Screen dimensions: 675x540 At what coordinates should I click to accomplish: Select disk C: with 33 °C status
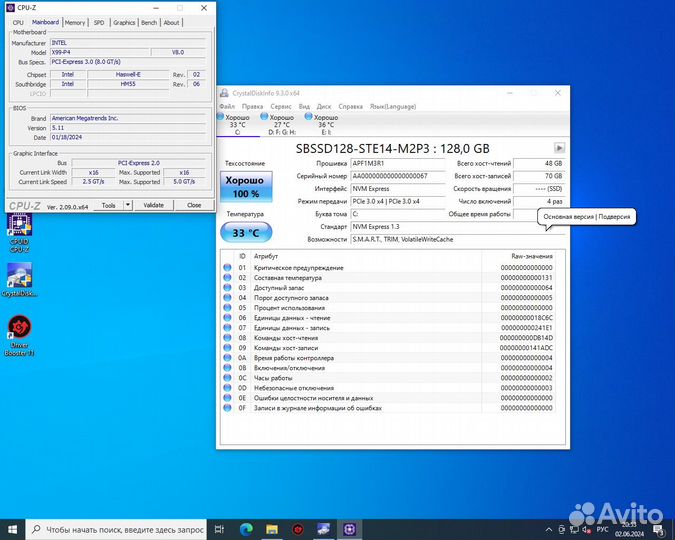tap(237, 124)
